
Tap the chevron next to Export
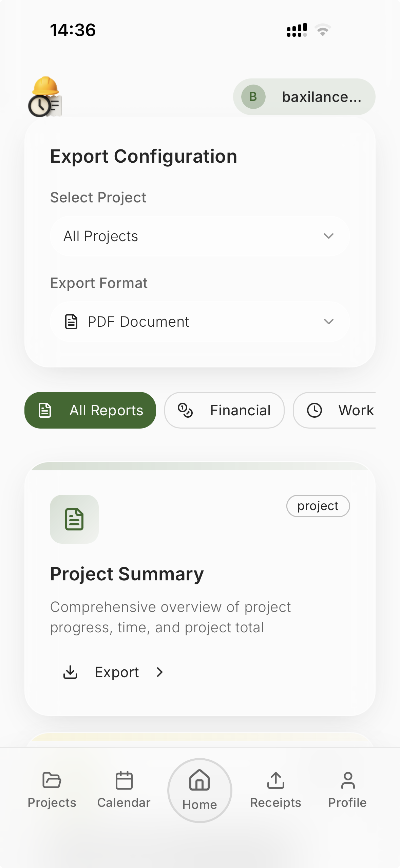[160, 672]
